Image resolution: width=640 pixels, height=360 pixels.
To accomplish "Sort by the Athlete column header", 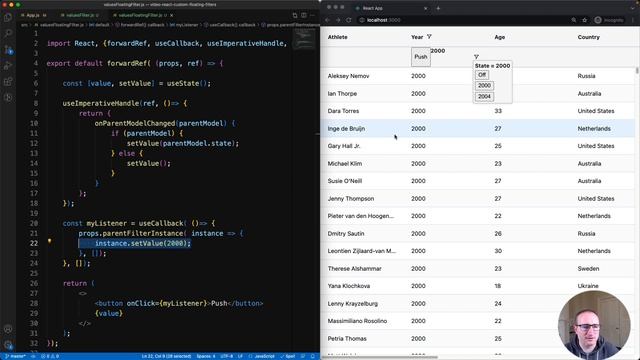I will (338, 37).
